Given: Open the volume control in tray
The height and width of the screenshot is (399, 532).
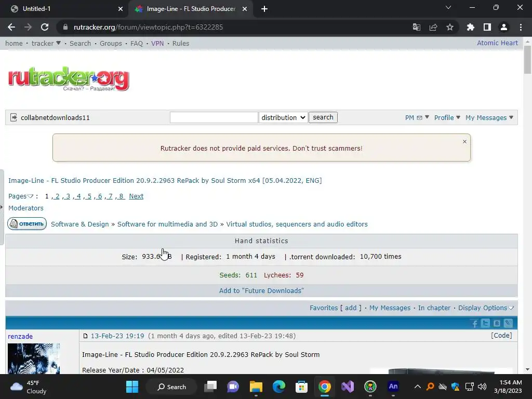Looking at the screenshot, I should (x=482, y=387).
